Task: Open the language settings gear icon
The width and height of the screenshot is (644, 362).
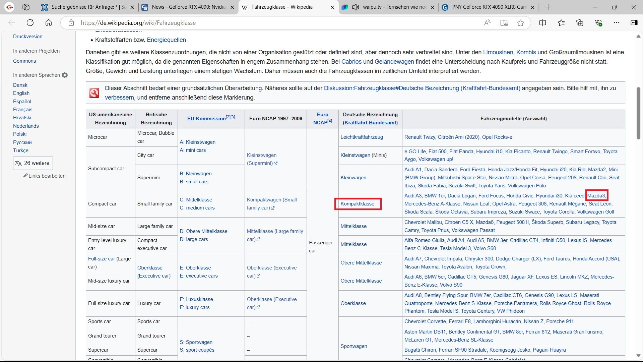Action: (x=65, y=75)
